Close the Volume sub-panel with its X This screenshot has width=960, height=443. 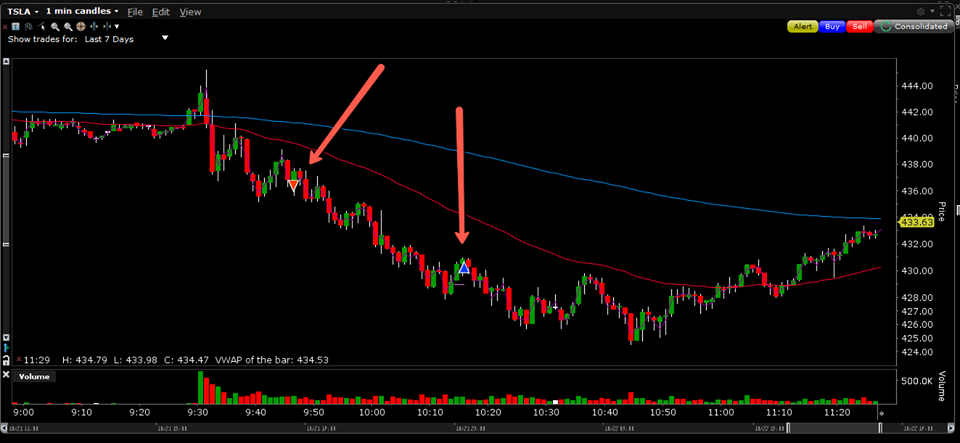[x=5, y=377]
